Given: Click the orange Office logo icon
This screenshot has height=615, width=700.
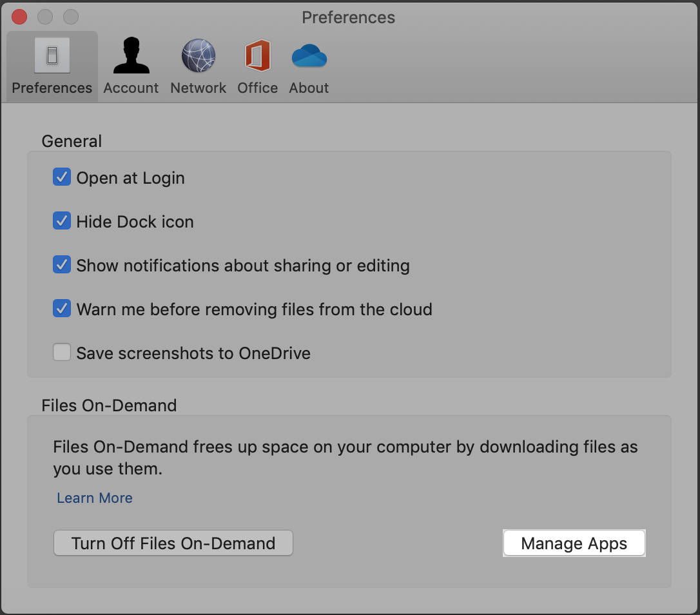Looking at the screenshot, I should [x=257, y=56].
